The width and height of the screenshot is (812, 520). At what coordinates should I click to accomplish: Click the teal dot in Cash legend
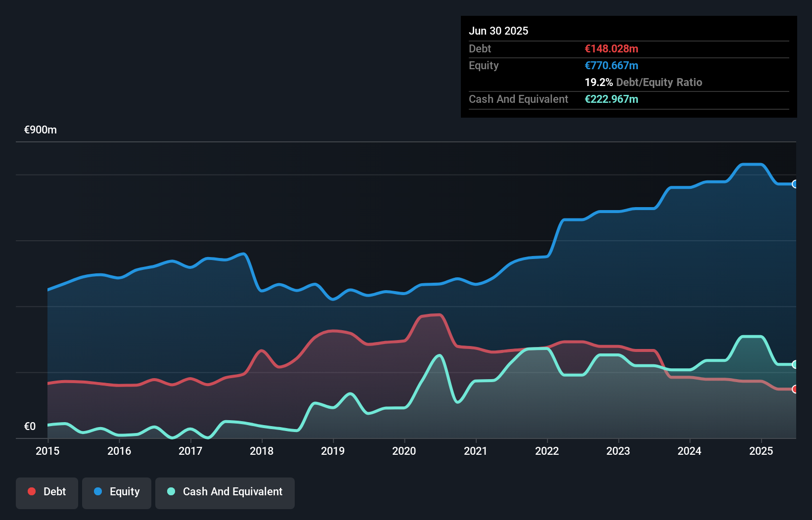(171, 491)
